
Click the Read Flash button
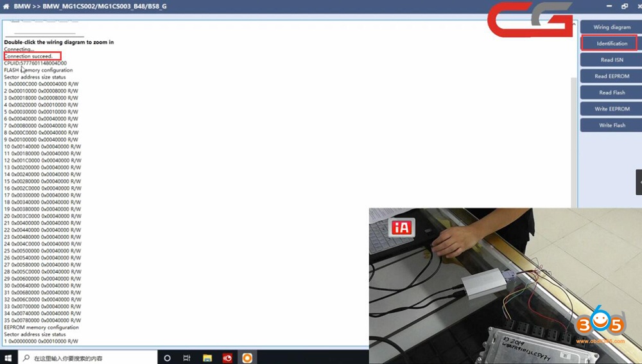point(612,92)
